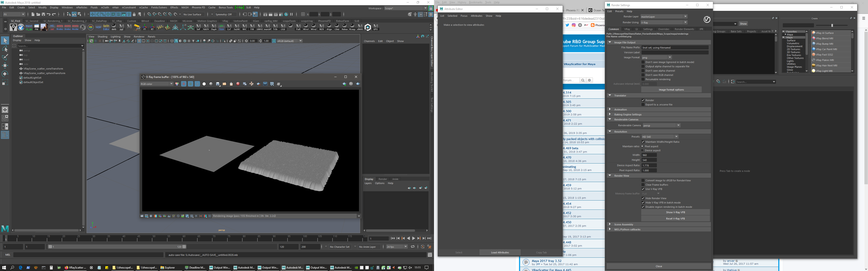This screenshot has width=868, height=271.
Task: Open the Presets menu in Render Settings
Action: pyautogui.click(x=619, y=12)
